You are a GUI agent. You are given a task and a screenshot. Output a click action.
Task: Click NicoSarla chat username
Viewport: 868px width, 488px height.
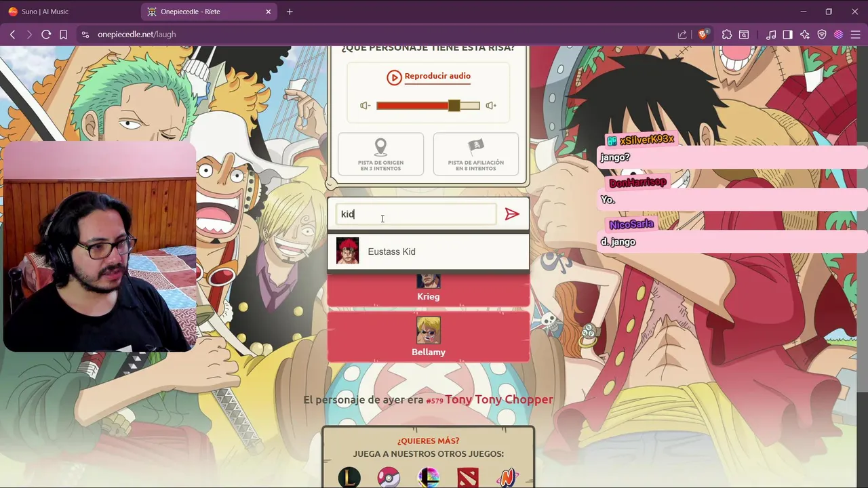click(x=631, y=224)
